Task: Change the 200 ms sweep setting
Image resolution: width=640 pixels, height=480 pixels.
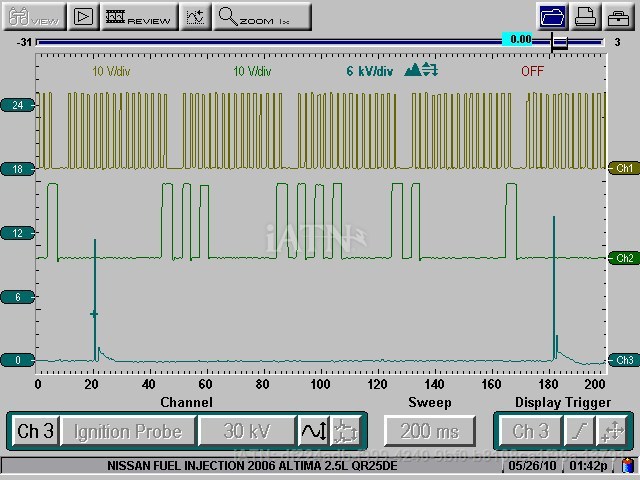Action: click(x=430, y=431)
